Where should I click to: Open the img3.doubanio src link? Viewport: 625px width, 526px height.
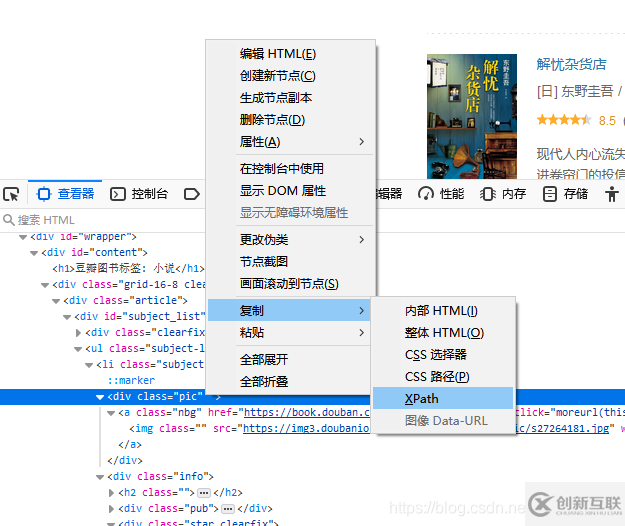(x=306, y=428)
